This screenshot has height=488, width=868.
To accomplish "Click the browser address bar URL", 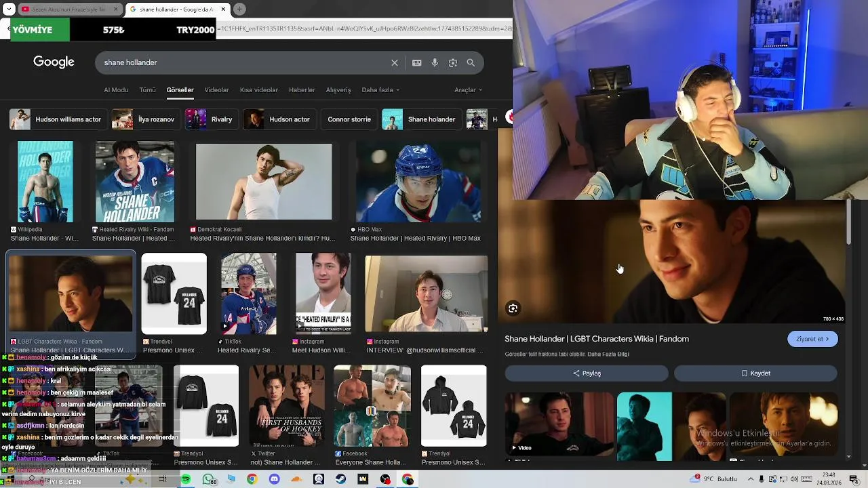I will [364, 30].
